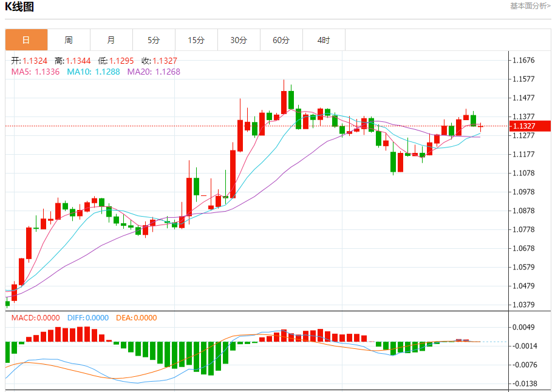
Task: Click the 1.0379 price axis label
Action: [524, 305]
